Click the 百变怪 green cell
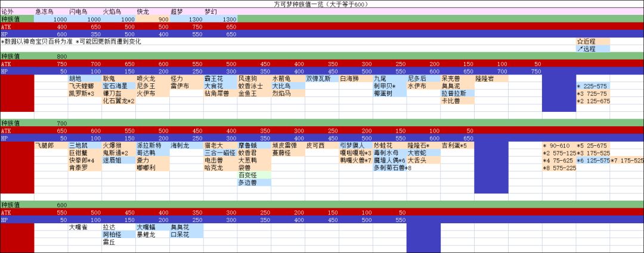 (x=254, y=175)
